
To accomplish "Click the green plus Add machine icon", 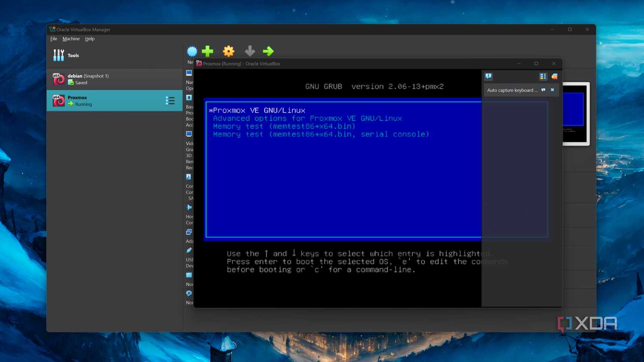I will tap(207, 51).
